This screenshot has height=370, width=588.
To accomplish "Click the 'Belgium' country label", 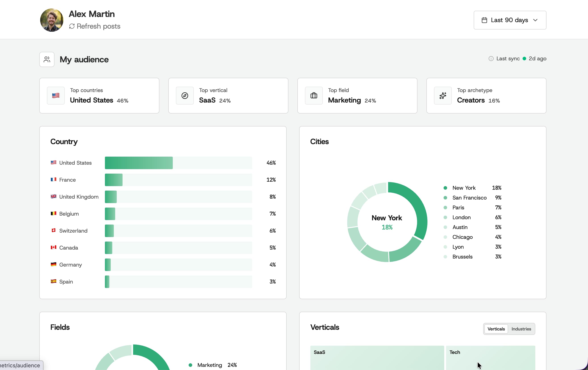I will pos(69,214).
